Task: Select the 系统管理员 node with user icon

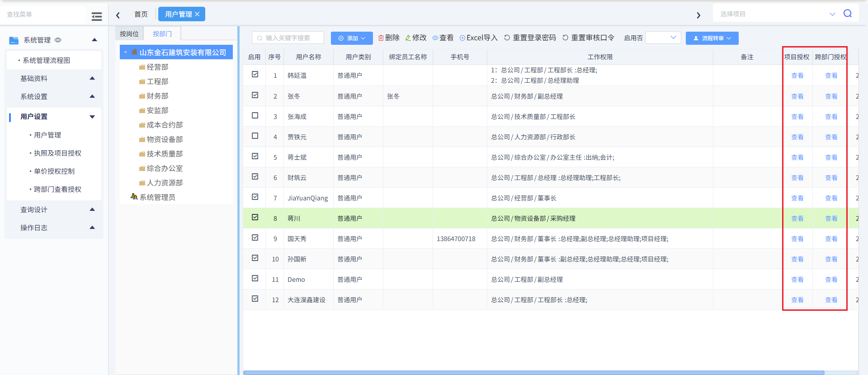Action: pyautogui.click(x=153, y=197)
